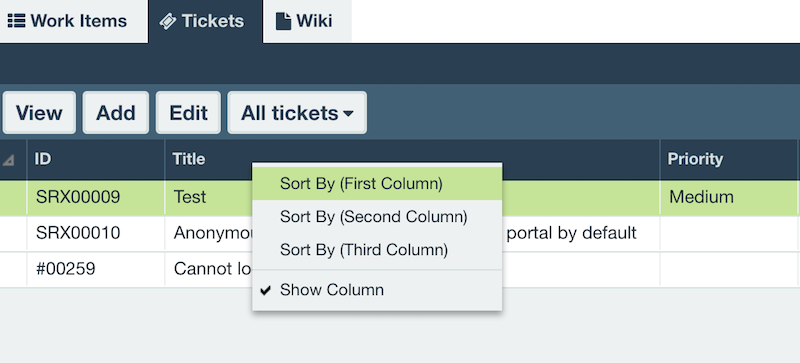The height and width of the screenshot is (363, 800).
Task: Click the triangle icon in header corner
Action: pos(8,160)
